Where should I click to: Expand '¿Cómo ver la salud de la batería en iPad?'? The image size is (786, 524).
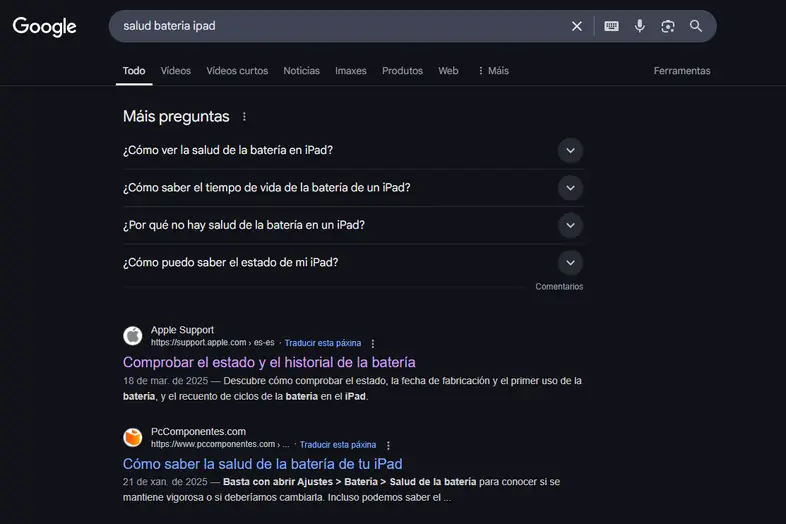click(x=353, y=150)
